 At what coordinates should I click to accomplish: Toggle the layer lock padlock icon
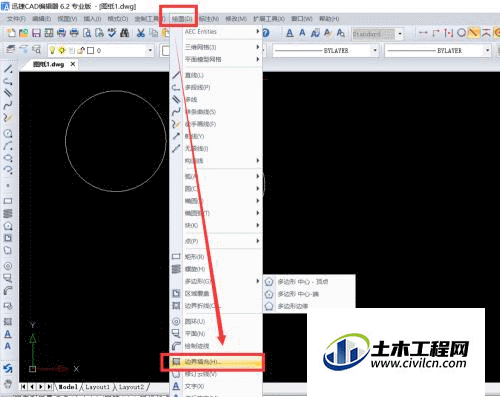coord(81,50)
